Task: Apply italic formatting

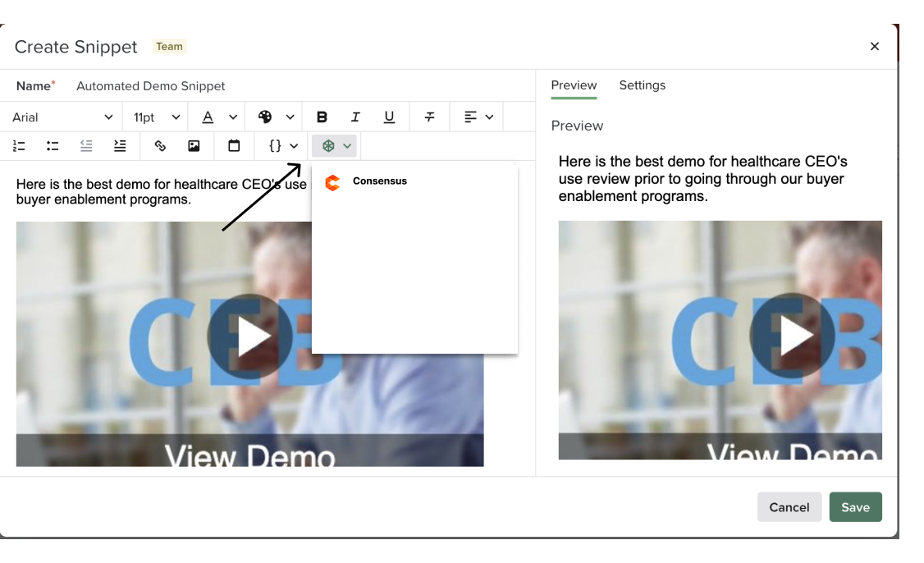Action: click(355, 117)
